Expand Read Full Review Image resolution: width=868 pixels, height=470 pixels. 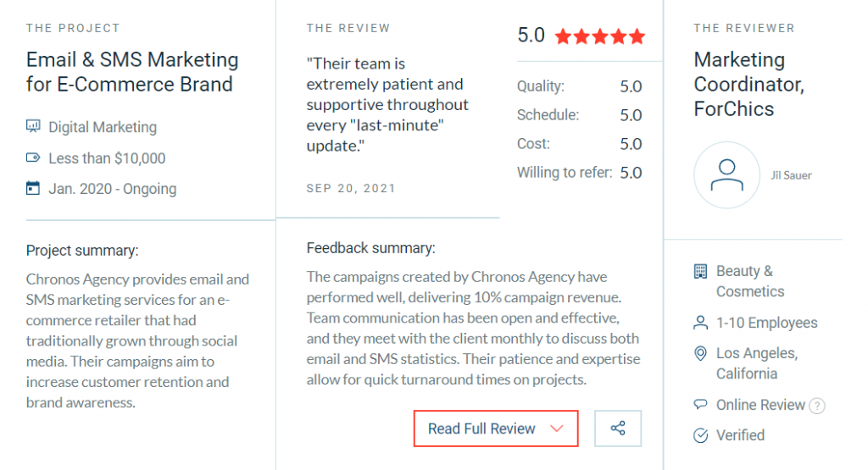pyautogui.click(x=495, y=428)
